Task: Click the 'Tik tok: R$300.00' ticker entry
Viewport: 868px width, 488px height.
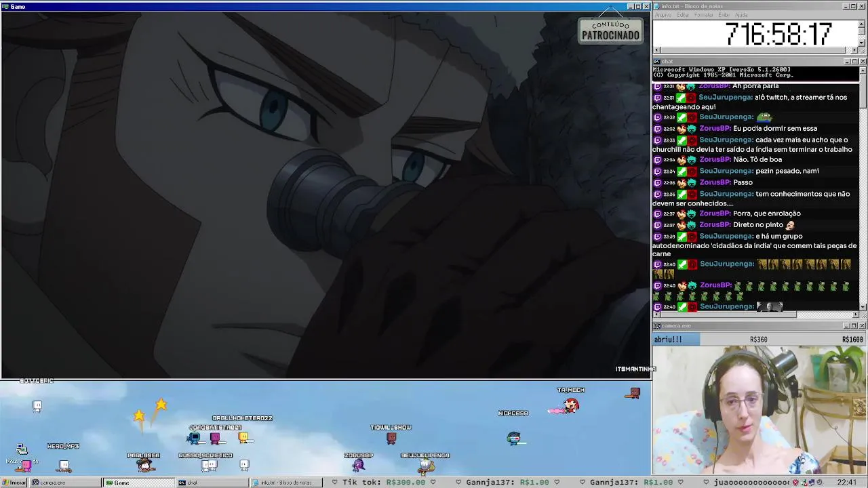Action: tap(384, 483)
